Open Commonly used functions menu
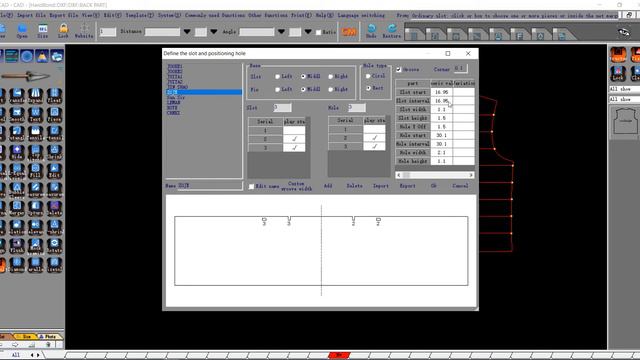This screenshot has width=640, height=360. (215, 15)
